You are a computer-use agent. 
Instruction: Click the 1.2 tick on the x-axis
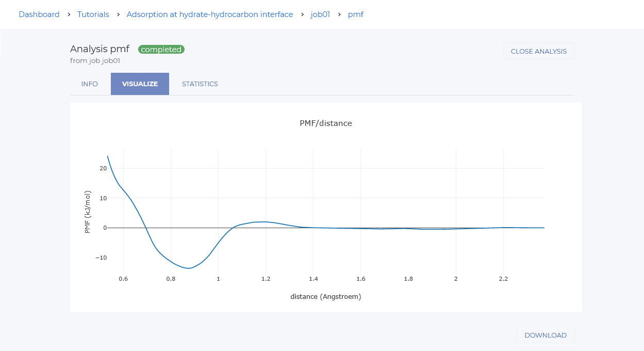point(266,279)
